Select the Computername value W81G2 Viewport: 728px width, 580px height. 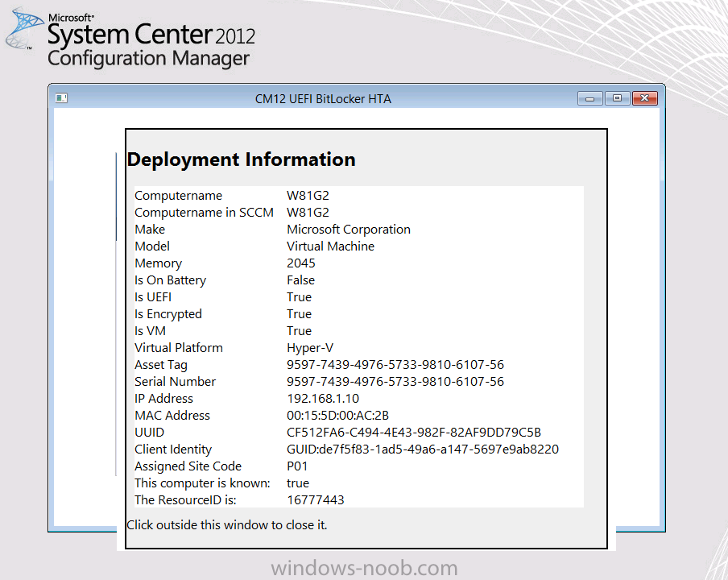pos(308,196)
